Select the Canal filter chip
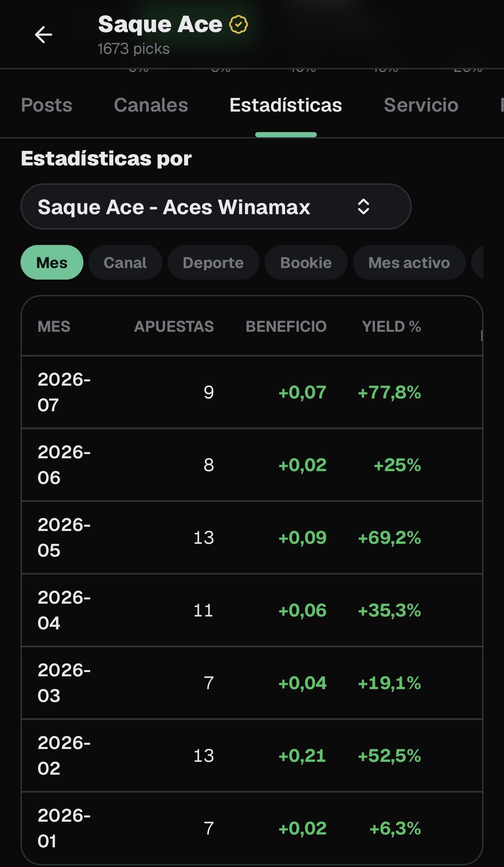This screenshot has height=867, width=504. 125,262
